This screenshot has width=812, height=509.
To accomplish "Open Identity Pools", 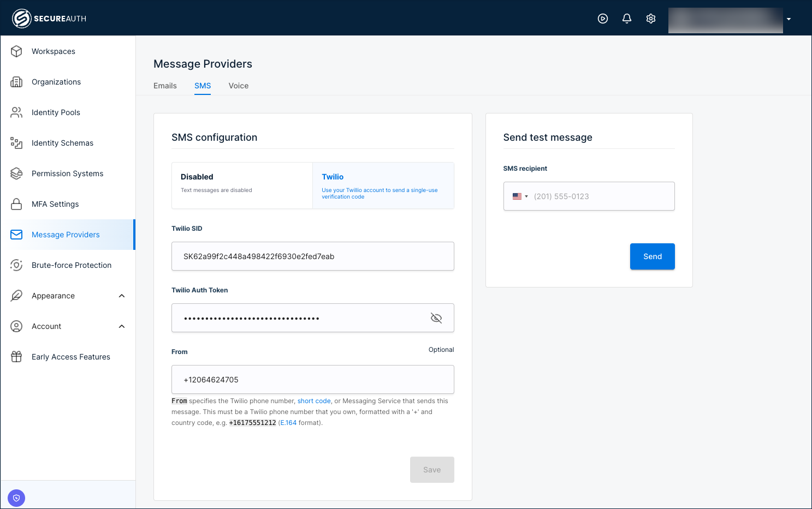I will [55, 112].
